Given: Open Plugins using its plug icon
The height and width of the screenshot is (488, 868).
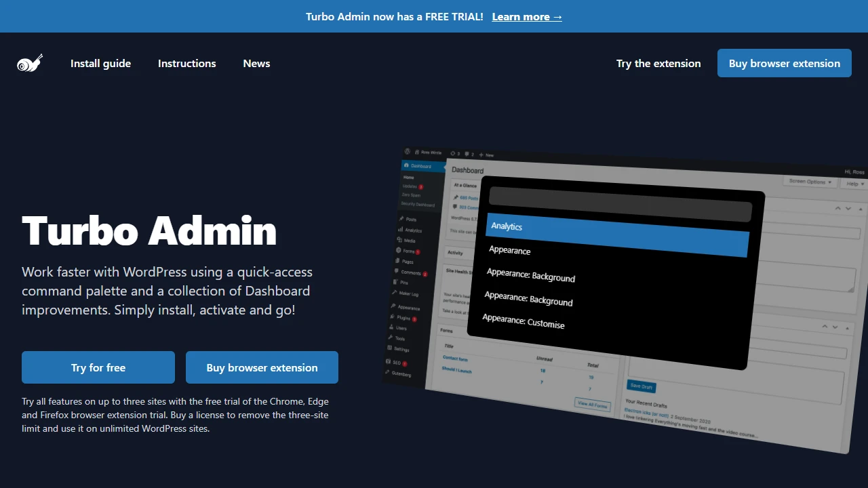Looking at the screenshot, I should [392, 318].
